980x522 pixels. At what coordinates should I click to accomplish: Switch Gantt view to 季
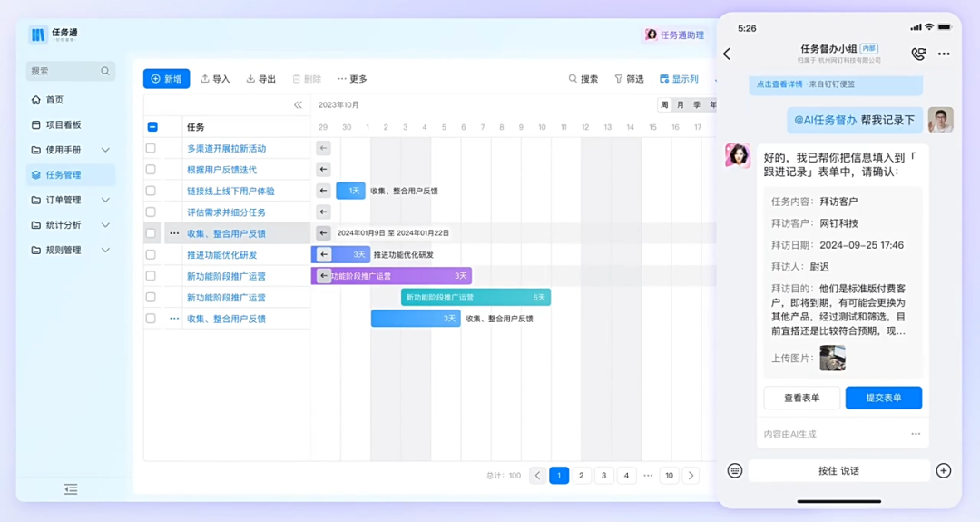coord(697,105)
